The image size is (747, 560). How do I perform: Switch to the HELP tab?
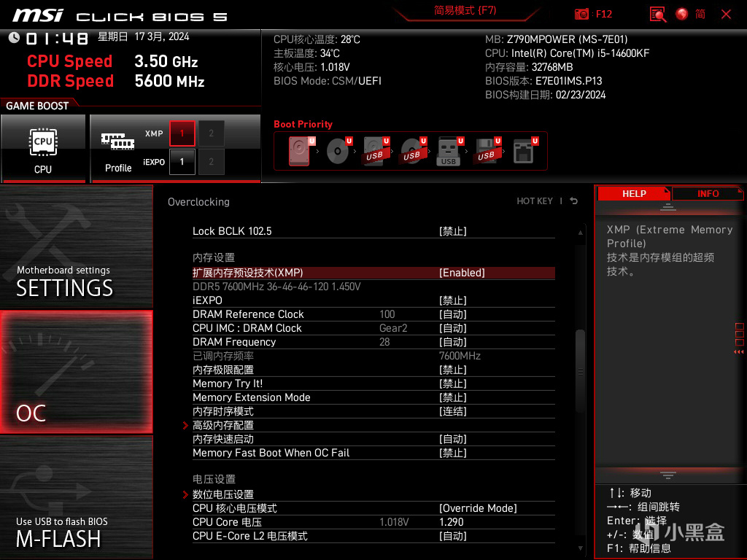pyautogui.click(x=634, y=194)
